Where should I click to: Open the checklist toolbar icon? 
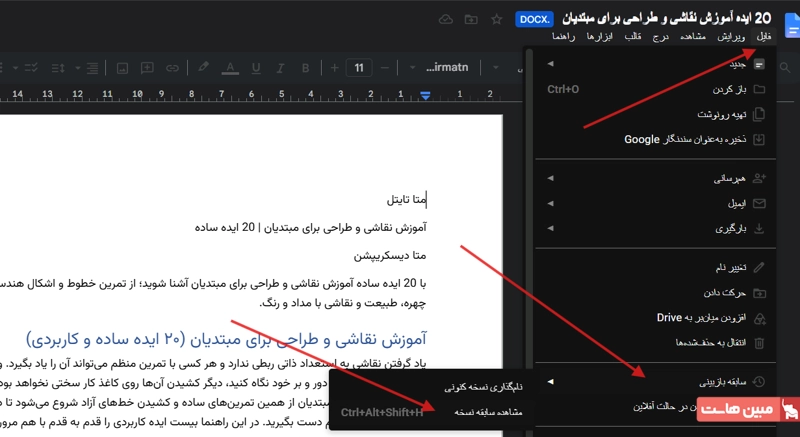[x=32, y=68]
